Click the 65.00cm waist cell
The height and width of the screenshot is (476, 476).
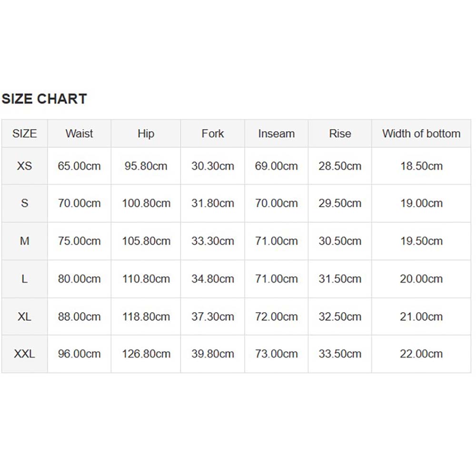click(x=79, y=166)
